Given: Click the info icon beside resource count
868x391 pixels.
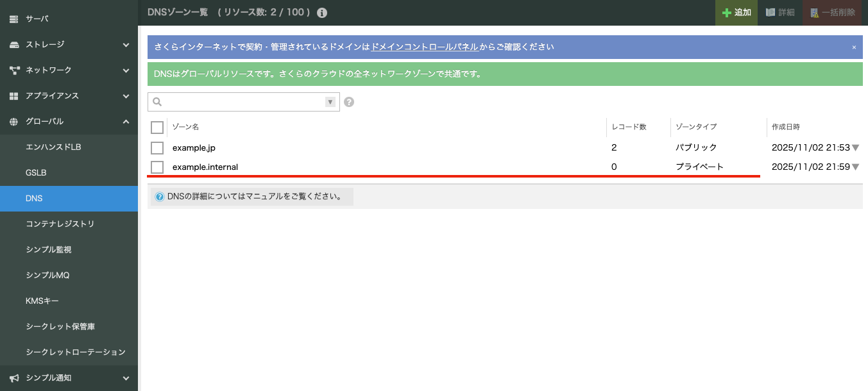Looking at the screenshot, I should (322, 13).
